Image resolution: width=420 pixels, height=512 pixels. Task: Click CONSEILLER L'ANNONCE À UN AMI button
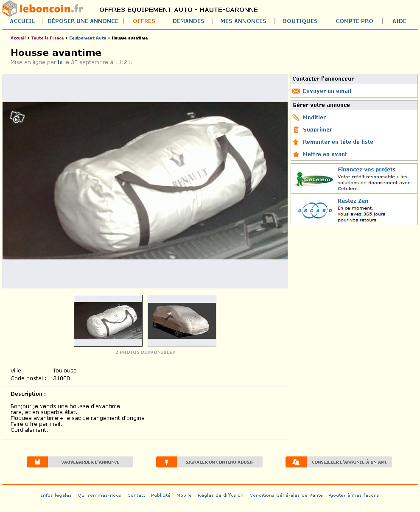tap(339, 462)
